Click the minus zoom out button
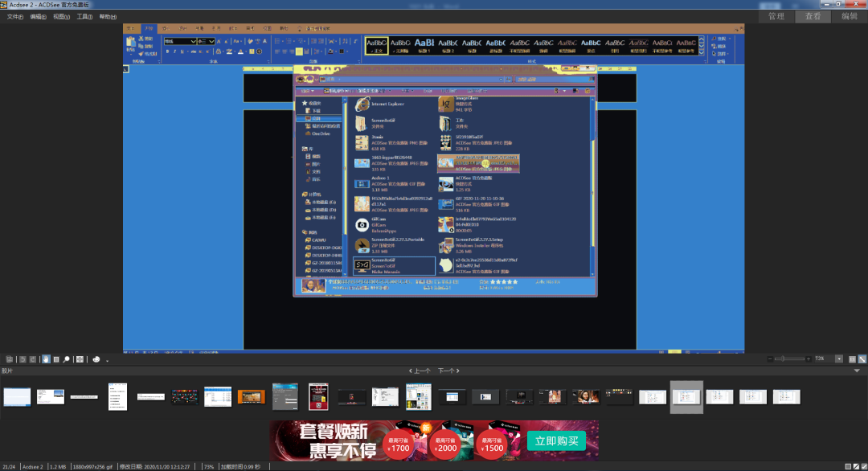The height and width of the screenshot is (471, 868). click(x=770, y=359)
